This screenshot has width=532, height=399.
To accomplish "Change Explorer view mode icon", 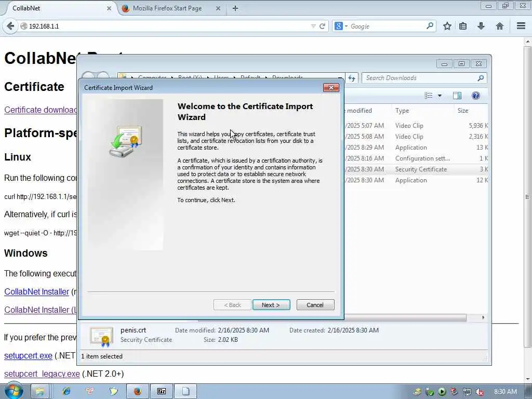I will pos(429,96).
